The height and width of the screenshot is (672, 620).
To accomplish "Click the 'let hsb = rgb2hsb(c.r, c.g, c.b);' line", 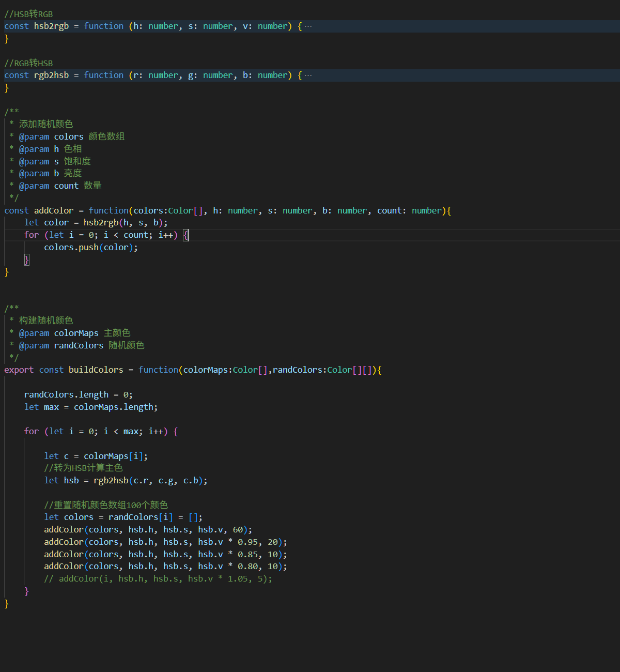I will coord(126,481).
